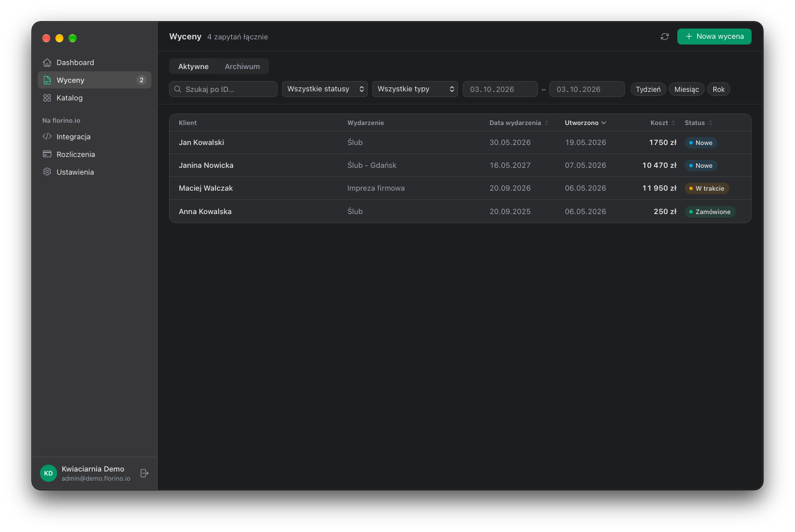Click the logout icon next to Kwiaciarnia Demo
This screenshot has height=532, width=795.
pyautogui.click(x=144, y=473)
